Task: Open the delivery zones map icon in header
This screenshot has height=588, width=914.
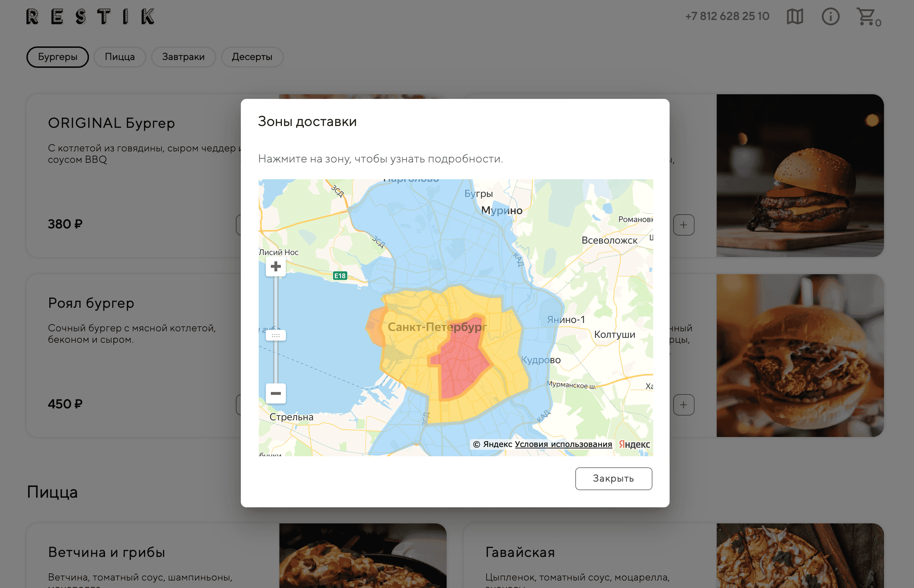Action: point(795,16)
